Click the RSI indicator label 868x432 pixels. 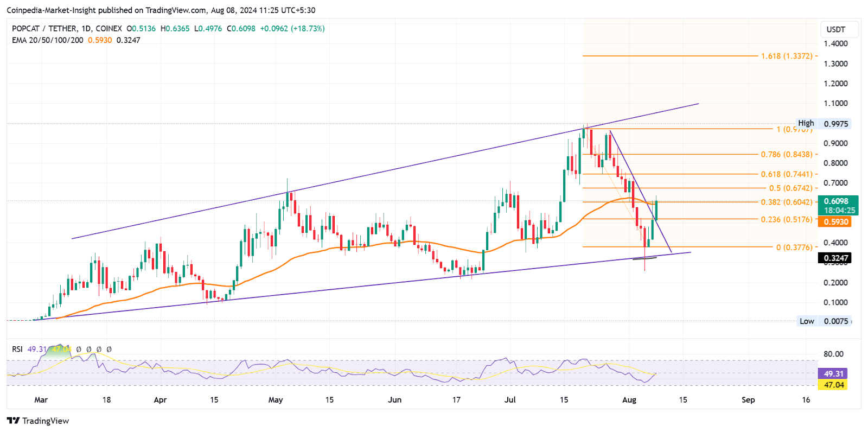coord(17,349)
